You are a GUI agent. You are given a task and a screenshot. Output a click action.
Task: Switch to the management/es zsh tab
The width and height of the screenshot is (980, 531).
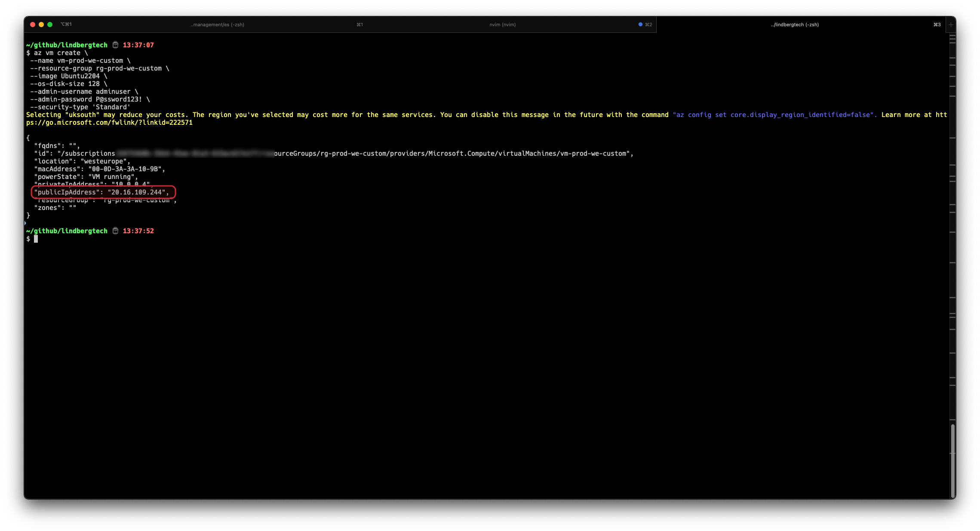[217, 25]
